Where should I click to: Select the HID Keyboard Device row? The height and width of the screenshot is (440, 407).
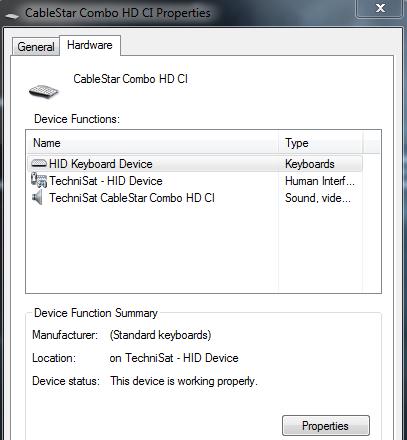pyautogui.click(x=195, y=164)
